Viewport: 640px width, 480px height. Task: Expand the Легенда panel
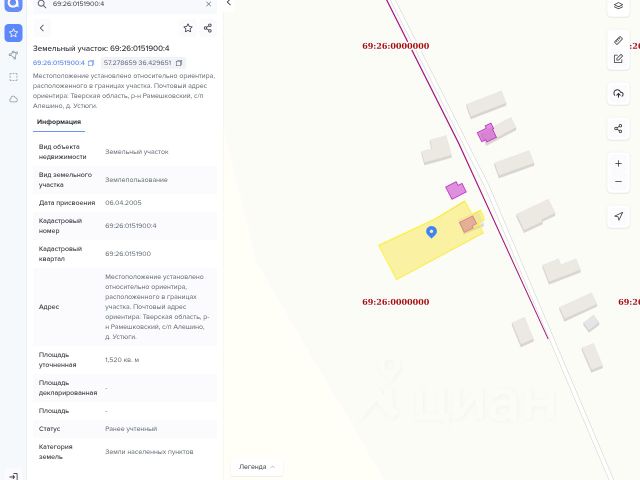[x=257, y=467]
